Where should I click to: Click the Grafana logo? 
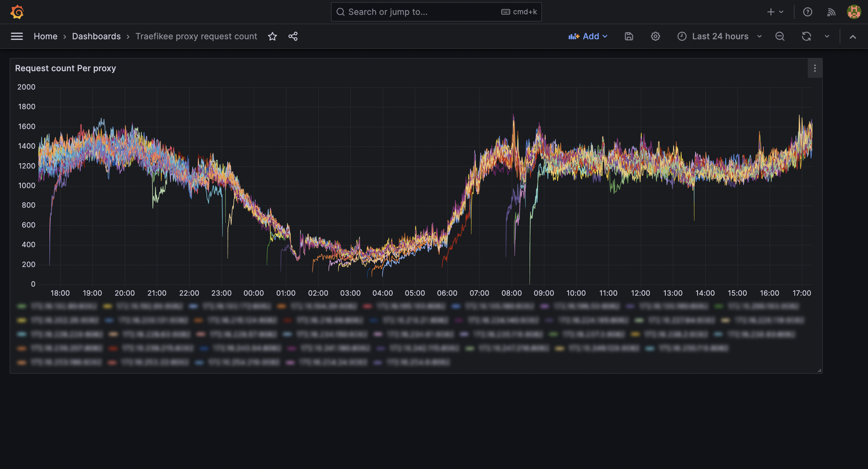point(17,12)
